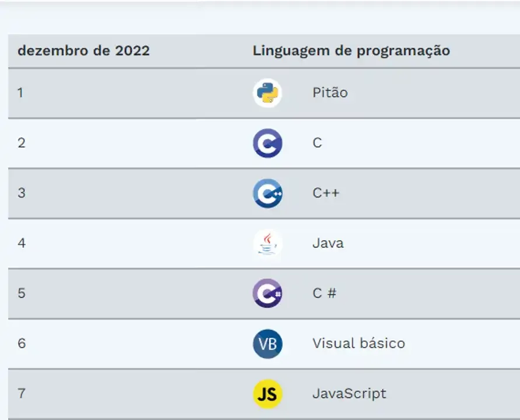Select rank number 1 cell
Screen dimensions: 520x420
20,93
